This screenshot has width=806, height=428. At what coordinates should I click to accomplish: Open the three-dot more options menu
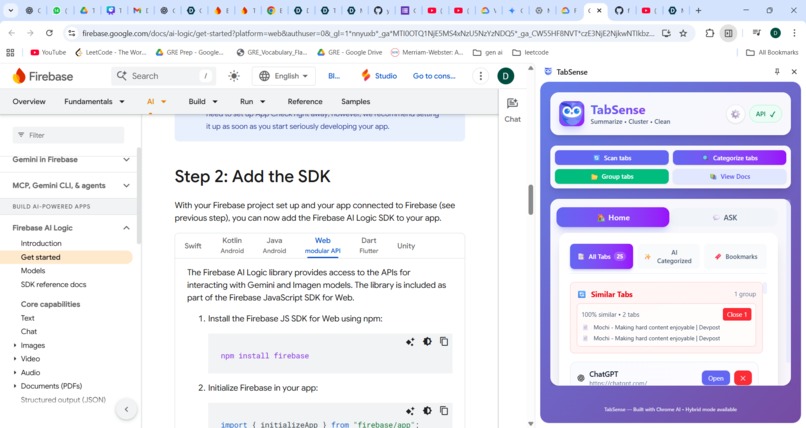coord(481,76)
